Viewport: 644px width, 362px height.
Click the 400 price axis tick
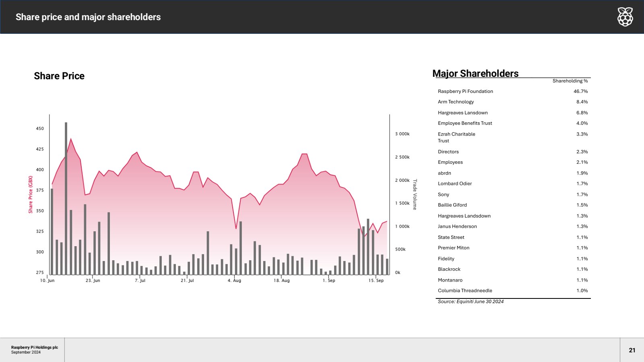(x=40, y=170)
